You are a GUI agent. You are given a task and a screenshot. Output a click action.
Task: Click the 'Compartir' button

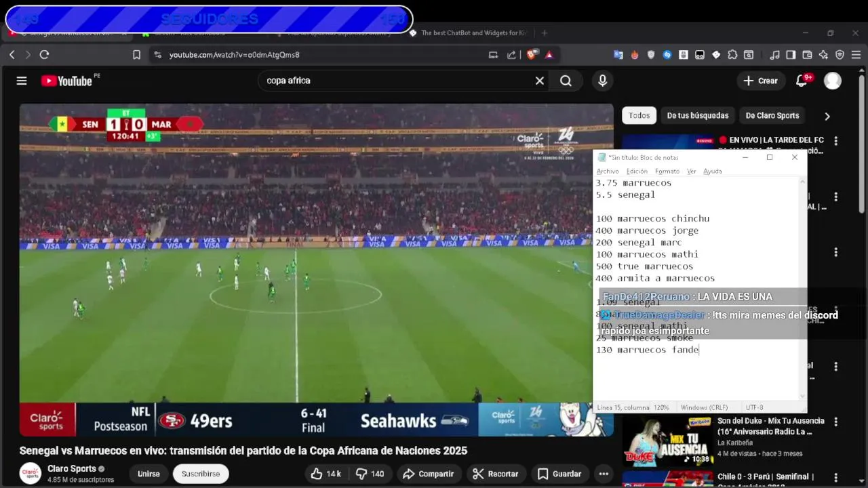429,474
